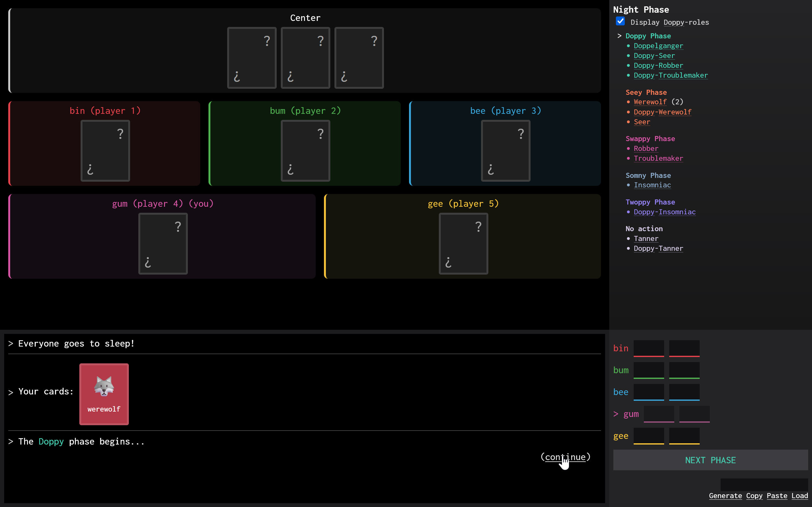
Task: Click the Load link
Action: 800,496
